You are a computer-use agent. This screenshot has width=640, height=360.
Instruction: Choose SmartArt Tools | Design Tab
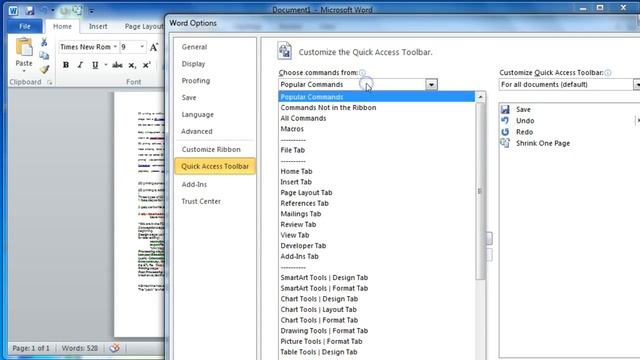coord(377,278)
